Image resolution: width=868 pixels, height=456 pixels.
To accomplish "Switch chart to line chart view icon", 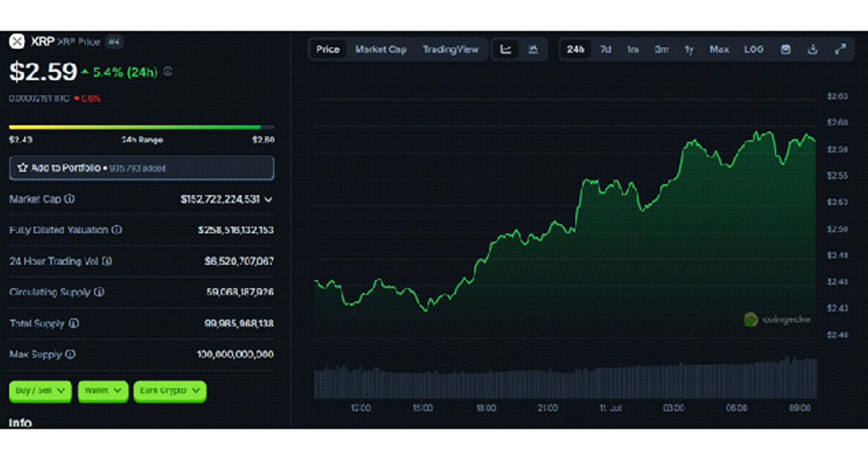I will point(506,49).
